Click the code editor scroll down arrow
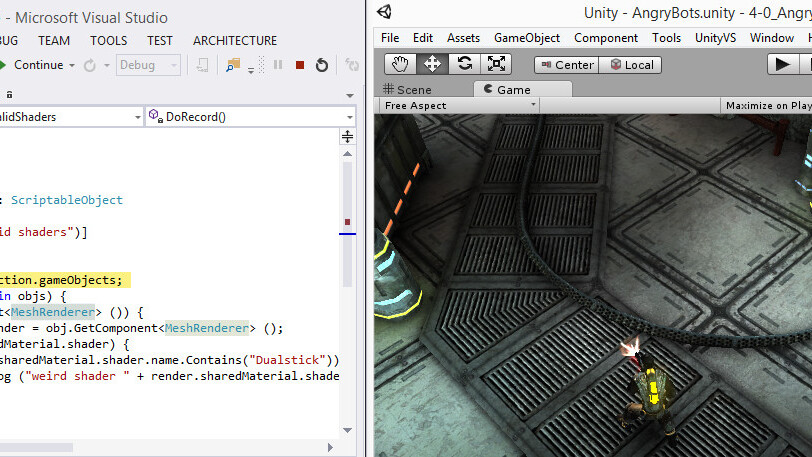Image resolution: width=812 pixels, height=457 pixels. point(347,430)
